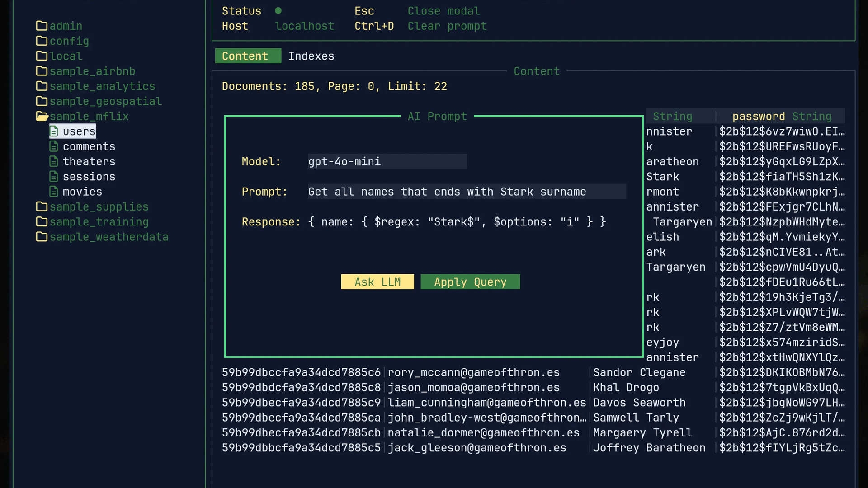Click the Davos Seaworth name cell
Screen dimensions: 868x488
[x=639, y=402]
